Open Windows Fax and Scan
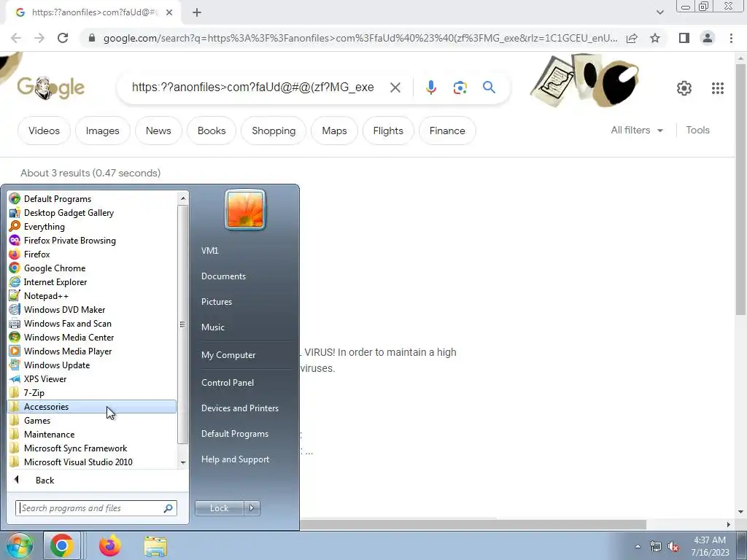Image resolution: width=747 pixels, height=560 pixels. (92, 323)
